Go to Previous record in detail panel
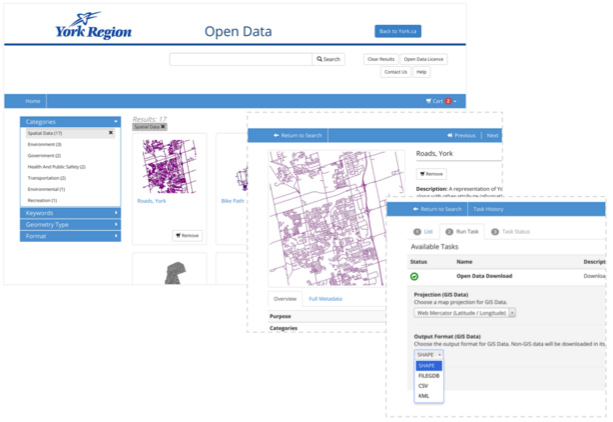Screen dimensions: 613x422 click(x=460, y=134)
